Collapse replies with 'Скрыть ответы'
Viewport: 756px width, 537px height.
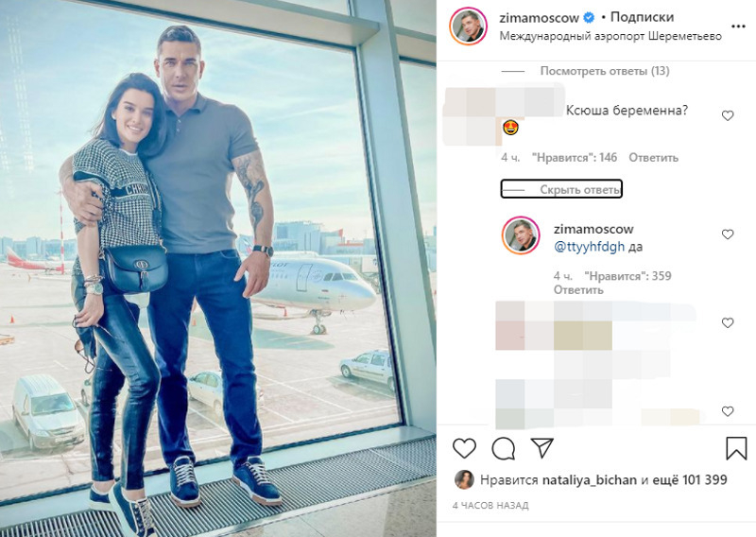580,190
